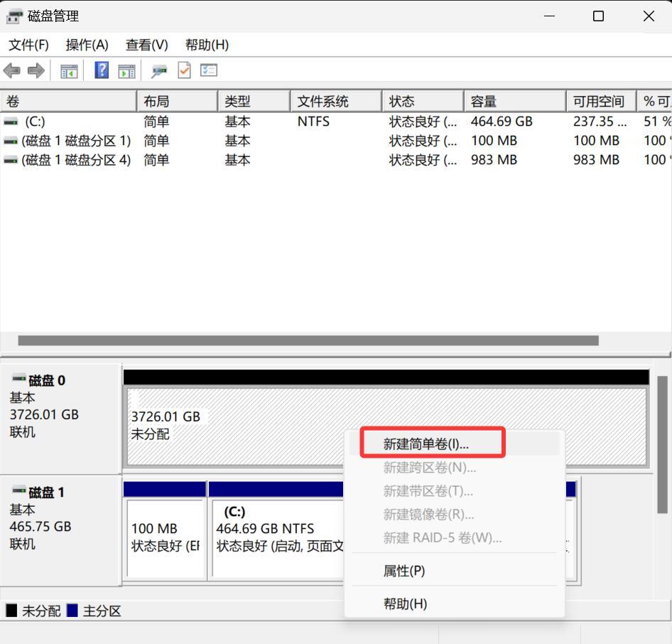The width and height of the screenshot is (672, 644).
Task: Select the 100 MB EFI partition block
Action: pos(166,539)
